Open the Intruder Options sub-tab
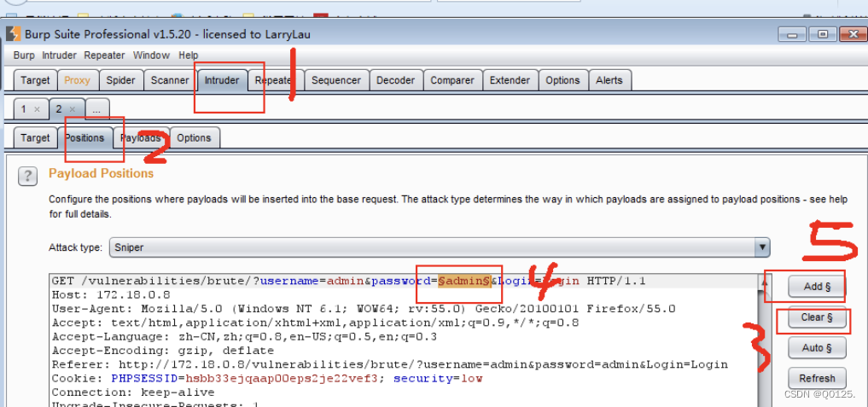 [194, 138]
